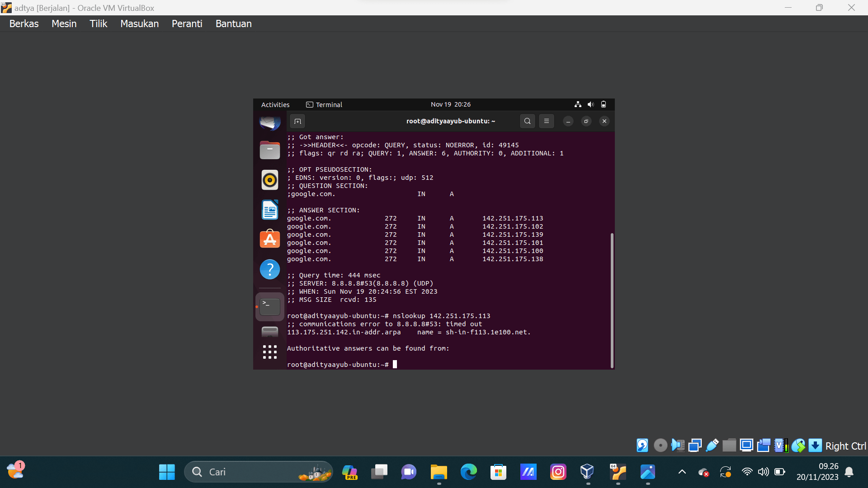Open the Peranti menu
The width and height of the screenshot is (868, 488).
187,23
